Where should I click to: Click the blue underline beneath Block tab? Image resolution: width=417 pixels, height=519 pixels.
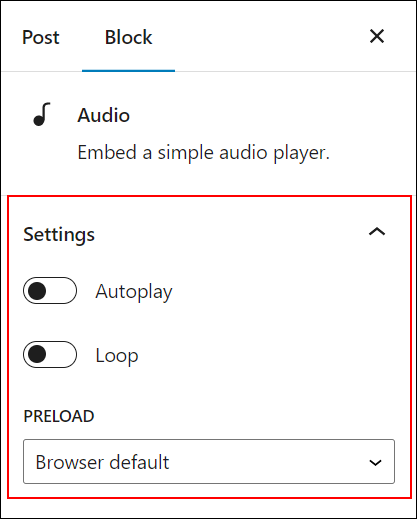pos(128,71)
